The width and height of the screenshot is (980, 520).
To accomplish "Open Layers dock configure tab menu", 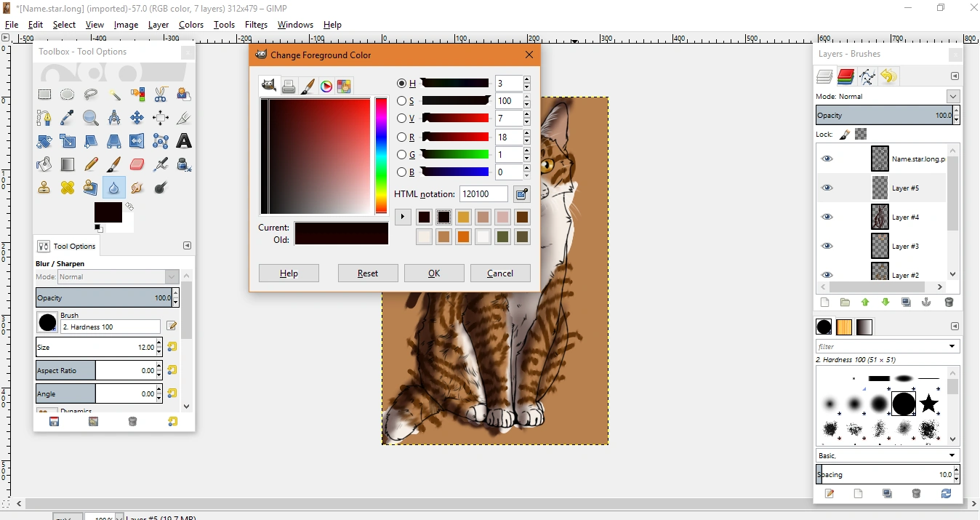I will (955, 76).
